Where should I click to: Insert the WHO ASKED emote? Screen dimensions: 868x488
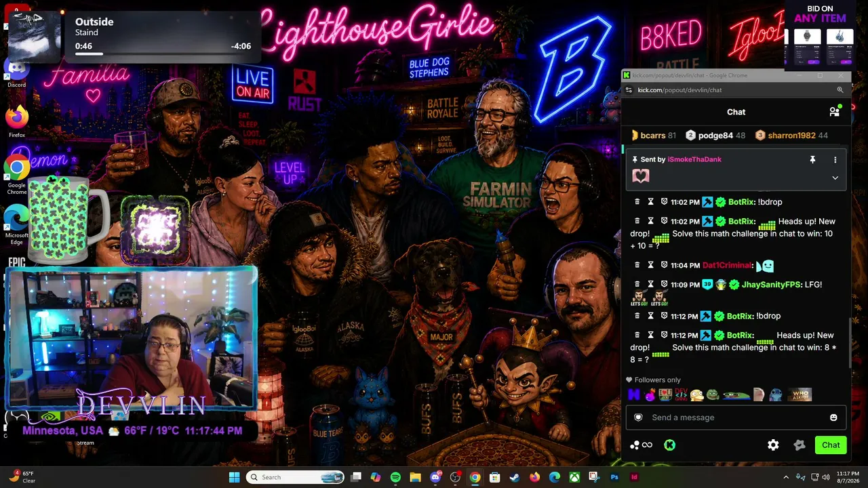[x=800, y=394]
